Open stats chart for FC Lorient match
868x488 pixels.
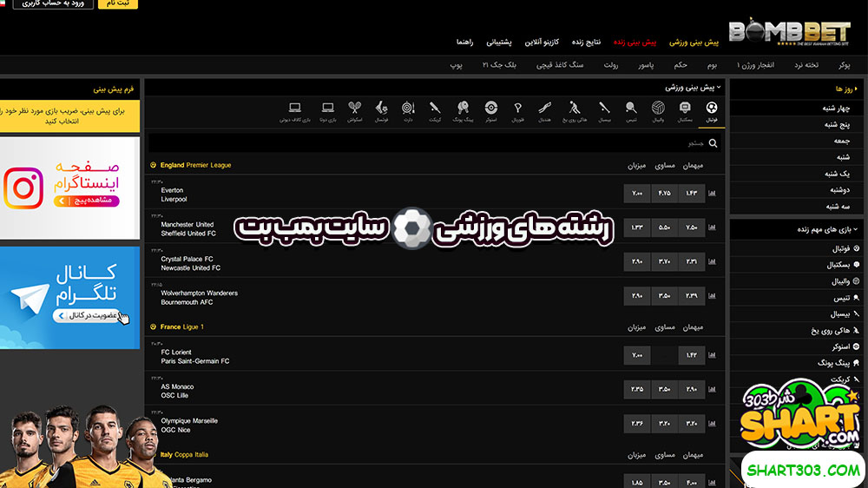[x=712, y=355]
